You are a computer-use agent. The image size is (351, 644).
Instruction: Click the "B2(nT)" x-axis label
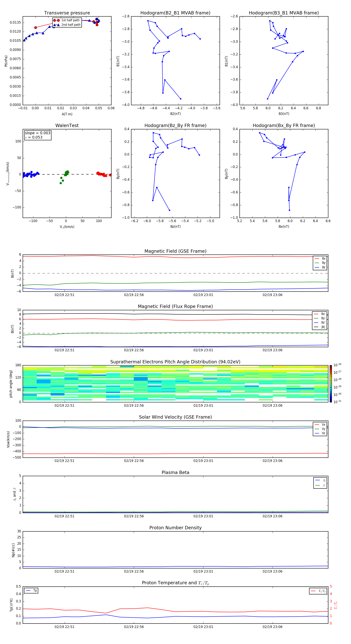coord(175,114)
